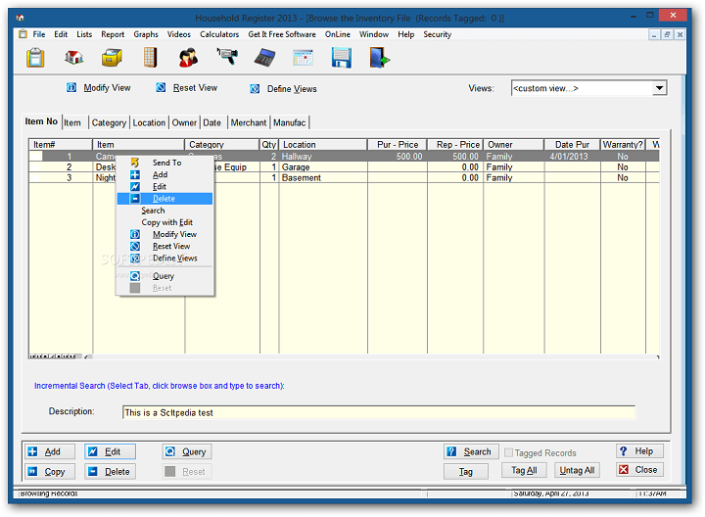The image size is (705, 517).
Task: Click the yellow file drawer toolbar icon
Action: (112, 58)
